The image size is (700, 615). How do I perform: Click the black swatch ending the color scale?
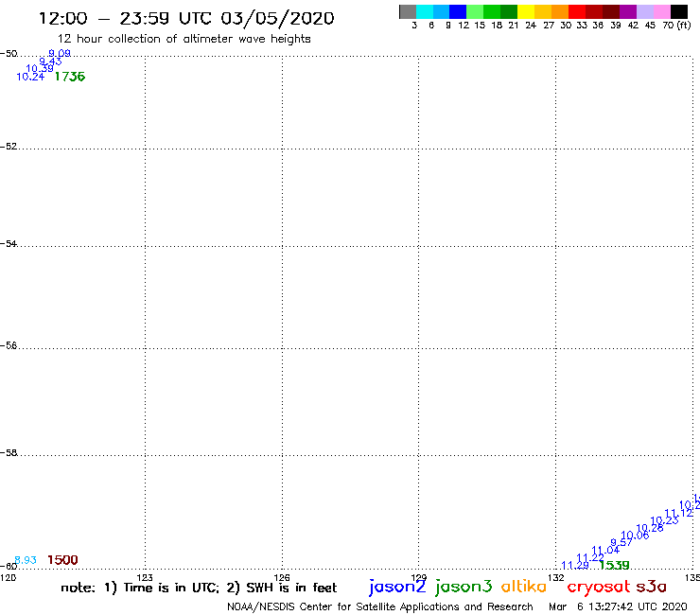[x=679, y=11]
